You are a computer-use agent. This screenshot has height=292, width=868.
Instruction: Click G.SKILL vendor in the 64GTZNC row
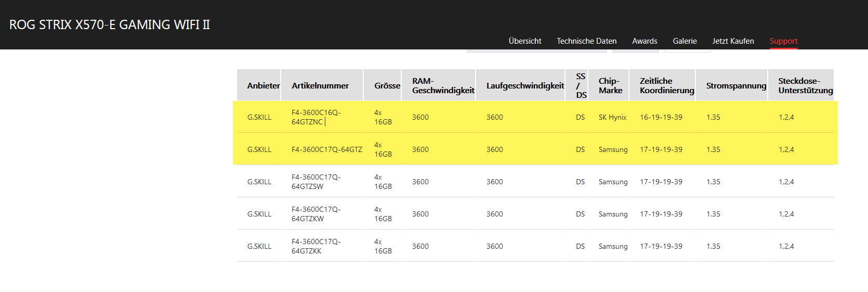(x=259, y=117)
